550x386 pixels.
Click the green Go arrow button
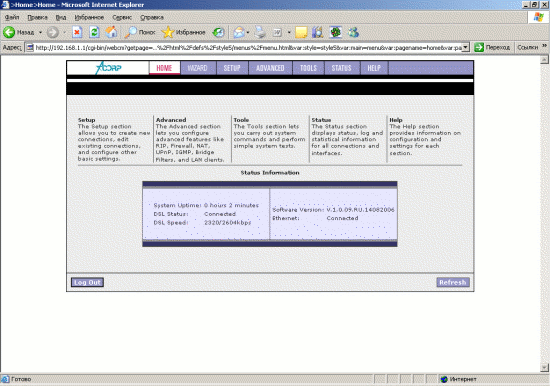(x=479, y=47)
